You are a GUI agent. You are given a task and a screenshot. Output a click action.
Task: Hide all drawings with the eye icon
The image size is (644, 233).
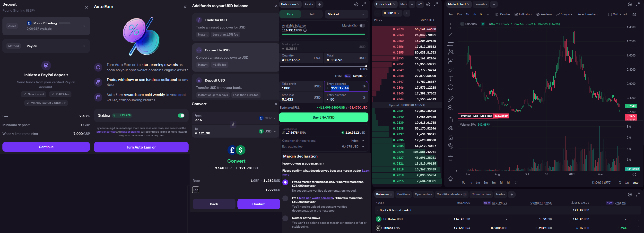point(451,146)
